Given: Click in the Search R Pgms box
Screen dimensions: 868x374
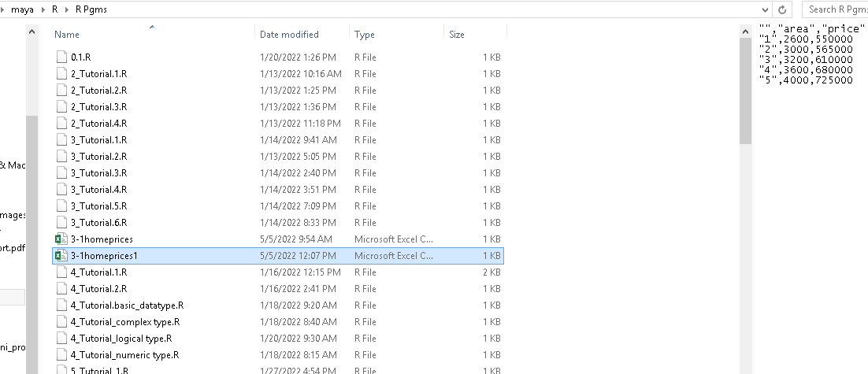Looking at the screenshot, I should click(x=836, y=9).
